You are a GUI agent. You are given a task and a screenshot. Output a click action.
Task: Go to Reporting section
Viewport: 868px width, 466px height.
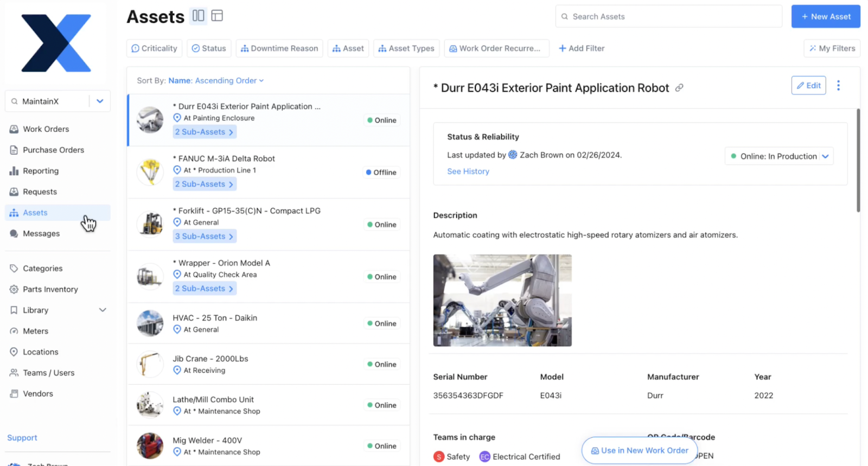tap(58, 171)
